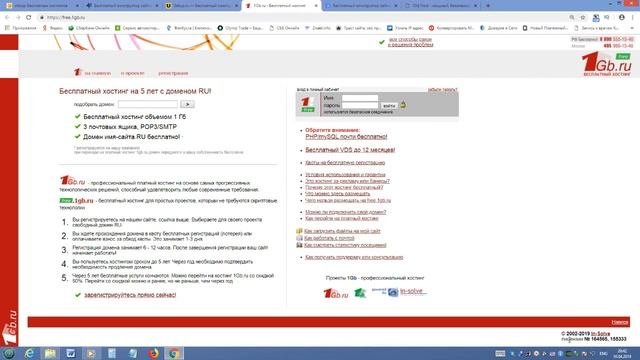The height and width of the screenshot is (360, 640).
Task: Click the Sberbank Online bookmark
Action: coord(89,28)
